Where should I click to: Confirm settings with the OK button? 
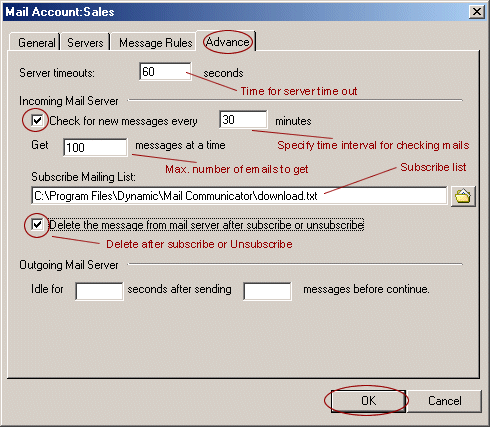point(368,401)
